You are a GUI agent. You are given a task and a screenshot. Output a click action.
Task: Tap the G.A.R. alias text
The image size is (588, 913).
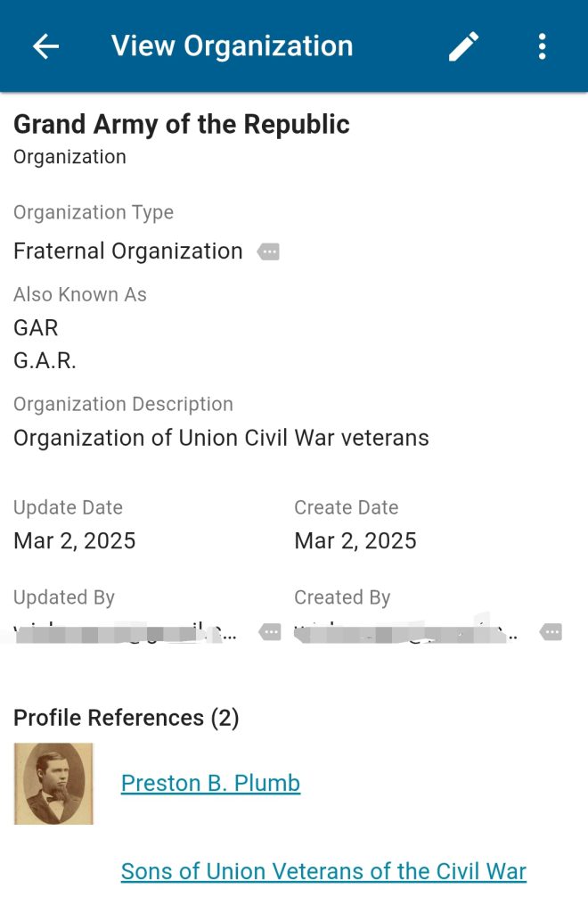[x=45, y=361]
